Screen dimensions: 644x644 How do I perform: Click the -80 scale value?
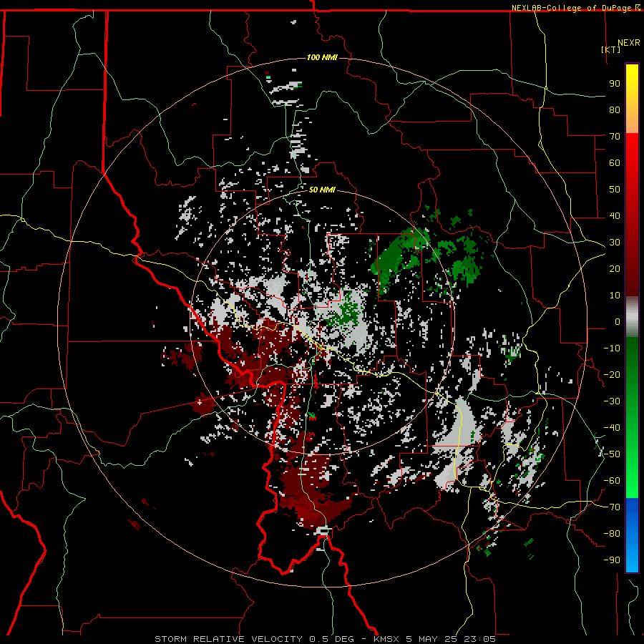click(x=612, y=534)
